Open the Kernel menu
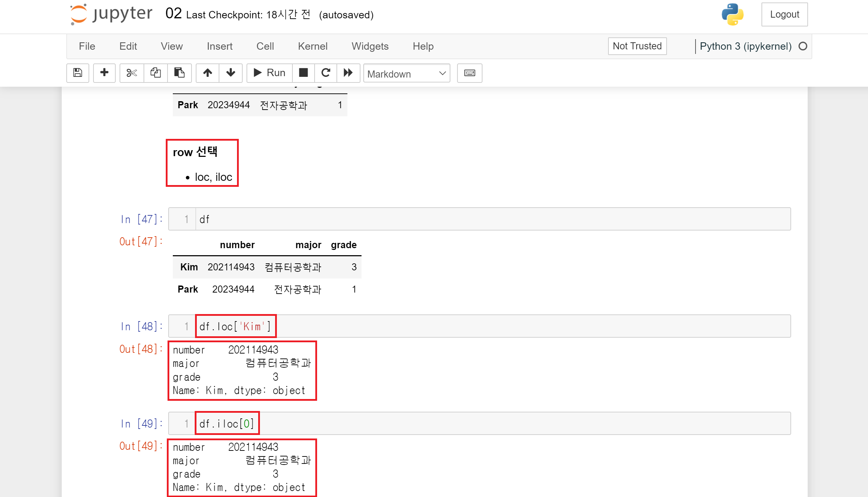868x497 pixels. pos(312,46)
